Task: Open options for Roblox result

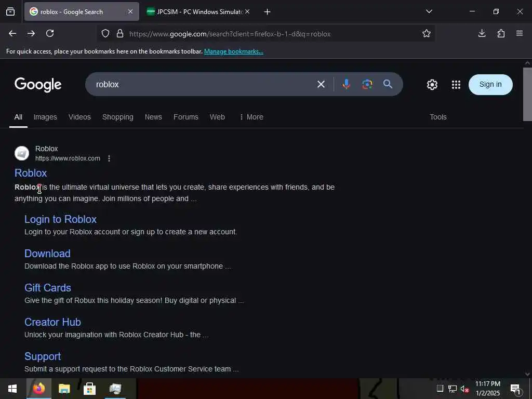Action: coord(109,158)
